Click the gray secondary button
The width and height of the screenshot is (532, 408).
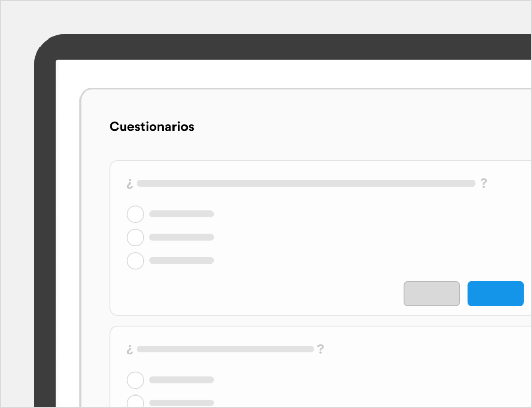431,294
